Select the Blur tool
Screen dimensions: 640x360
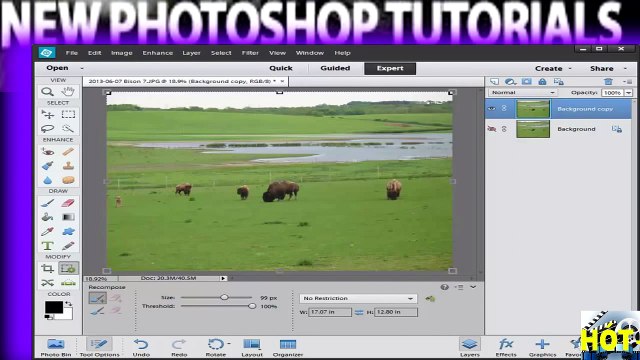point(47,180)
